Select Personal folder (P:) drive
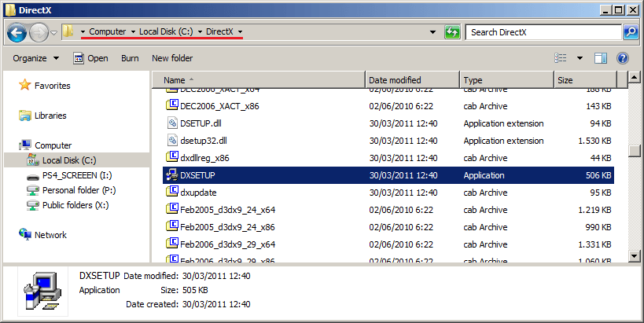The height and width of the screenshot is (323, 644). click(x=79, y=190)
